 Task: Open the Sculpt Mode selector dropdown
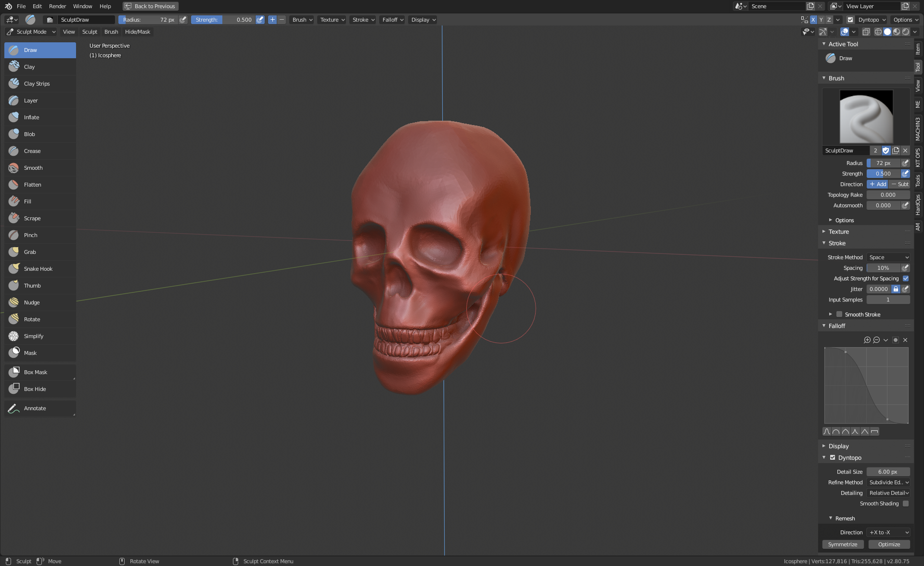[x=31, y=32]
